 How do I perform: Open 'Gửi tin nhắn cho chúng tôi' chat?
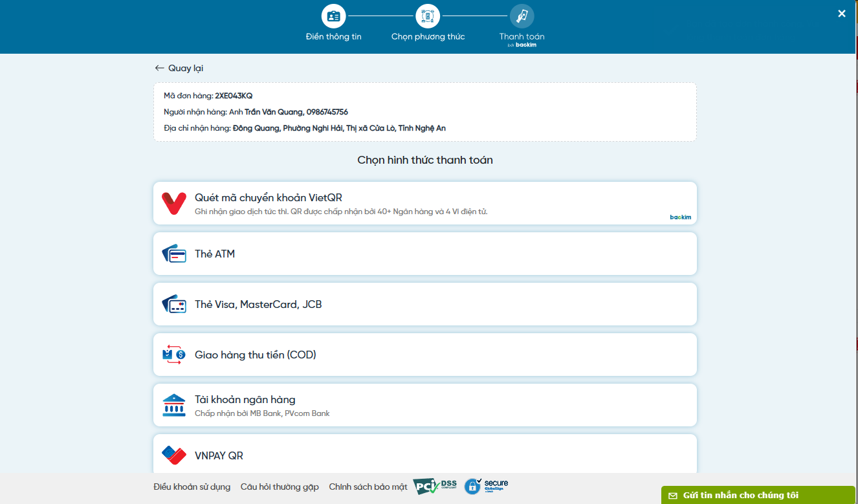[740, 495]
